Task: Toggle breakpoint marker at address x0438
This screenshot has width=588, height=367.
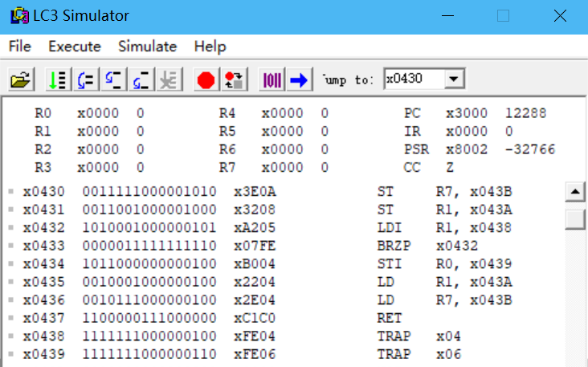Action: pos(11,336)
